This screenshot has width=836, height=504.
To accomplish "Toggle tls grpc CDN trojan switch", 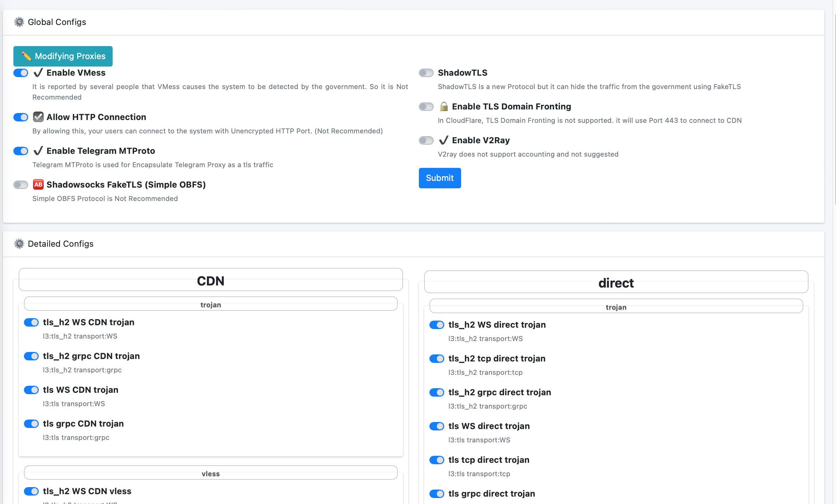I will (x=31, y=424).
